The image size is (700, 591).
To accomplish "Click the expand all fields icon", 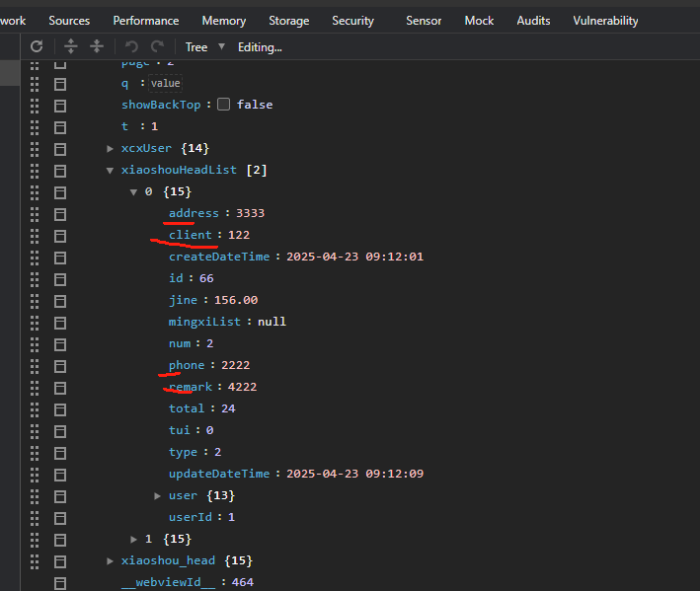I will point(71,46).
